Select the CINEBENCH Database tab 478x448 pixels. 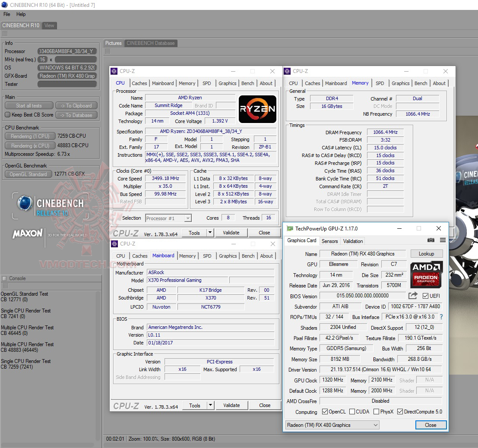pos(150,43)
